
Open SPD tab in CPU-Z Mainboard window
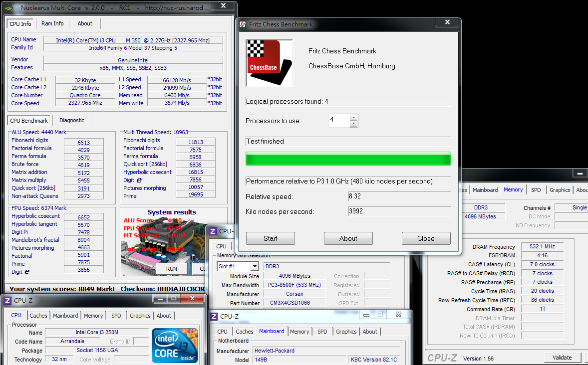pyautogui.click(x=322, y=332)
